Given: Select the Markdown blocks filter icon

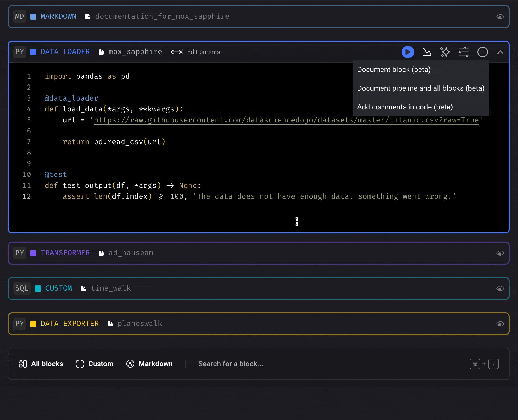Looking at the screenshot, I should [130, 364].
